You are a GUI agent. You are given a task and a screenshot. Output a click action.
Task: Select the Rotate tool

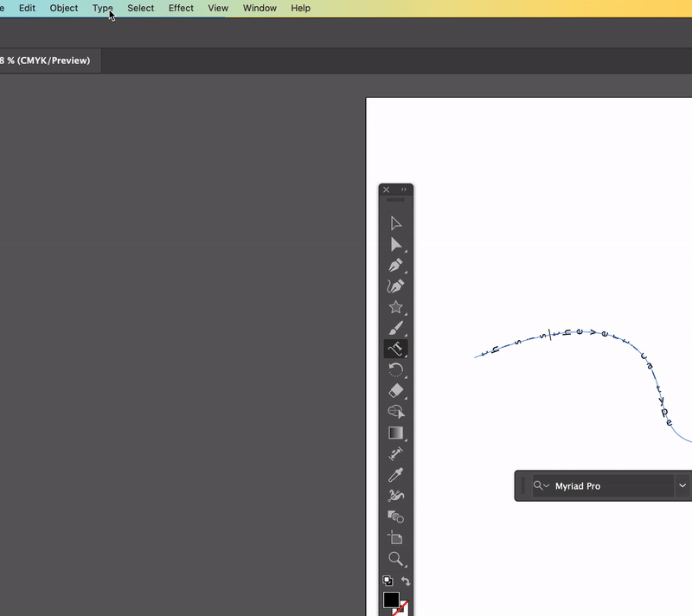coord(395,370)
